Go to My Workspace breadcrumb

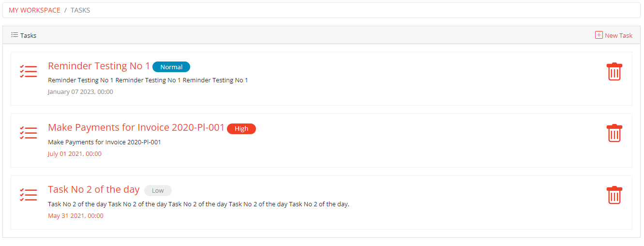click(34, 10)
